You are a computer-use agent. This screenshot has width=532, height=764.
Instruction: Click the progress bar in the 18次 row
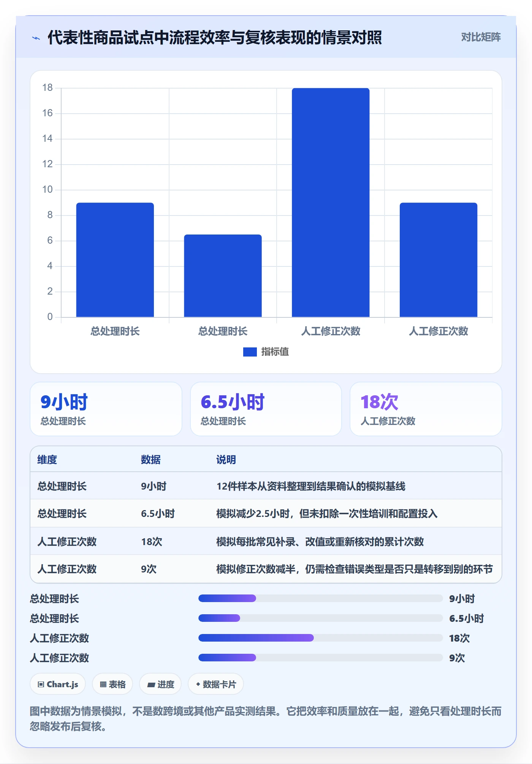point(320,638)
